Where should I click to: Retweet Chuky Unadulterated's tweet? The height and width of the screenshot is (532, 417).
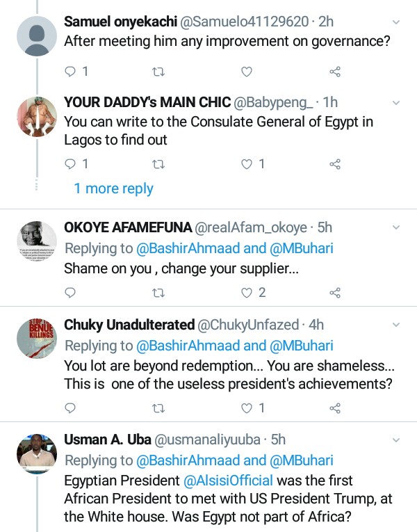pyautogui.click(x=158, y=408)
